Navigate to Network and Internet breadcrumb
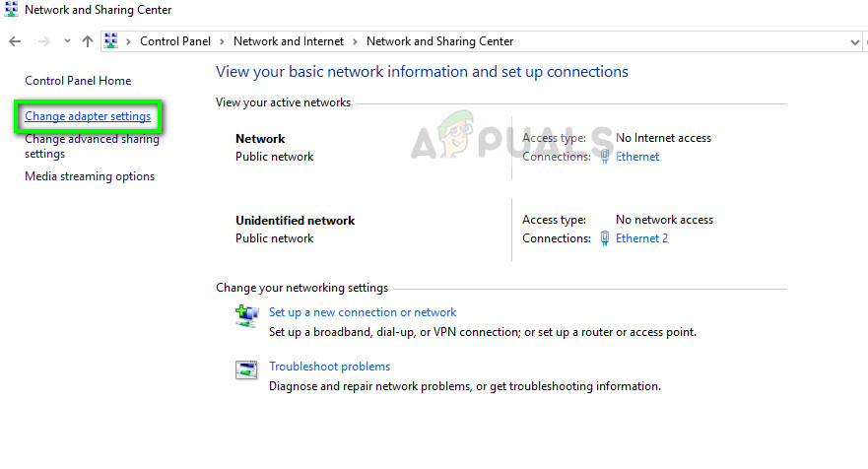Image resolution: width=868 pixels, height=469 pixels. click(289, 41)
